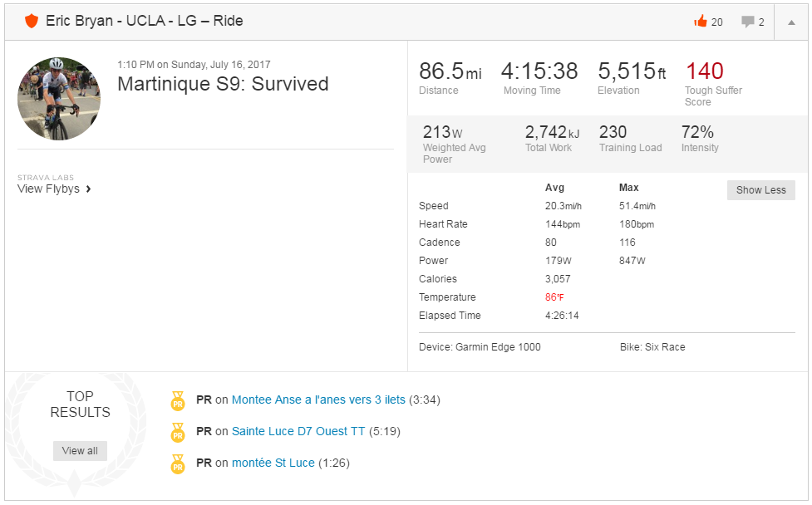This screenshot has height=505, width=812.
Task: Click the chevron next to View Flybys
Action: tap(89, 189)
